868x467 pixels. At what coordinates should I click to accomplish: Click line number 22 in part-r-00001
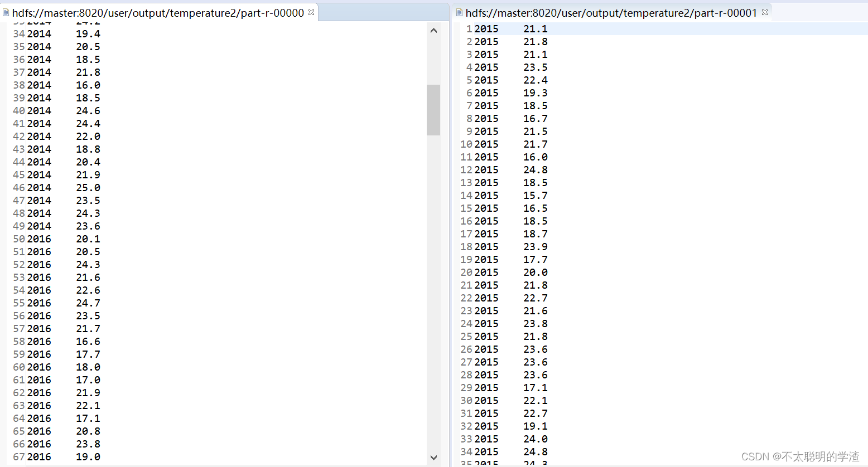[466, 298]
